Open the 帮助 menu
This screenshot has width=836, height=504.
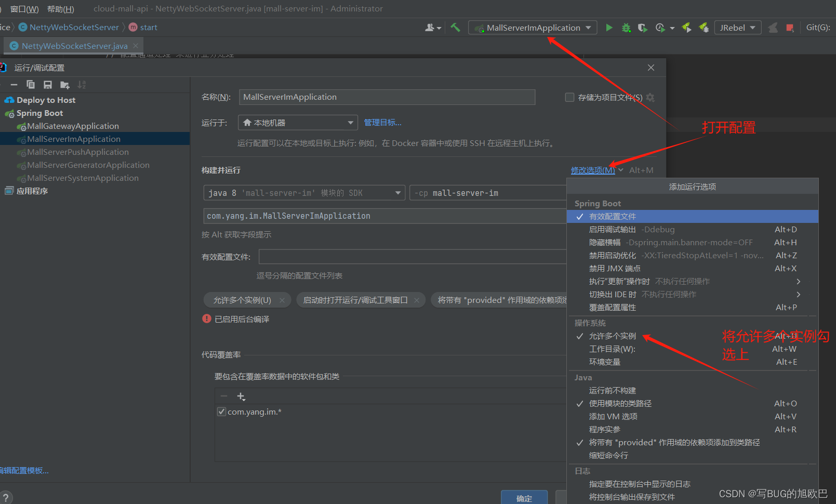coord(59,8)
